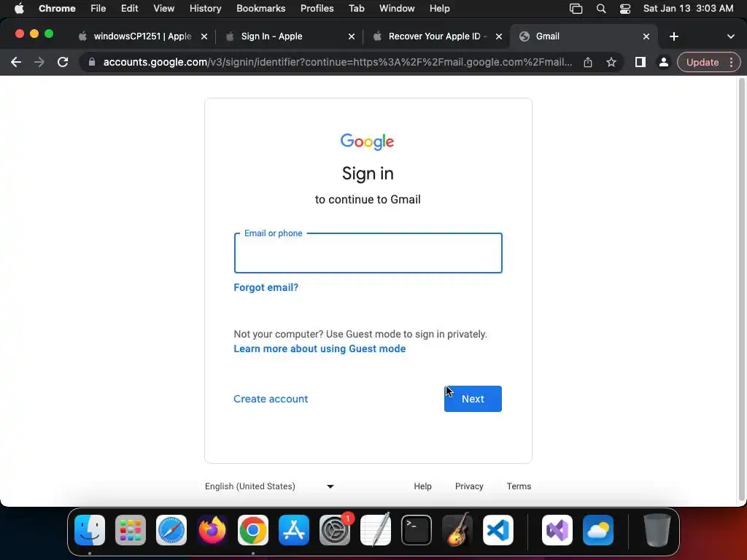
Task: View site info via lock icon
Action: (x=92, y=62)
